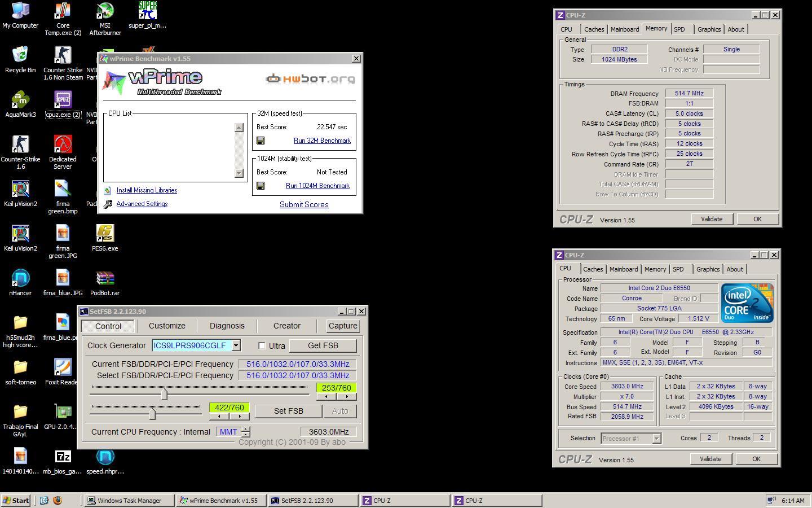Switch to SetFSB taskbar button

click(x=313, y=501)
